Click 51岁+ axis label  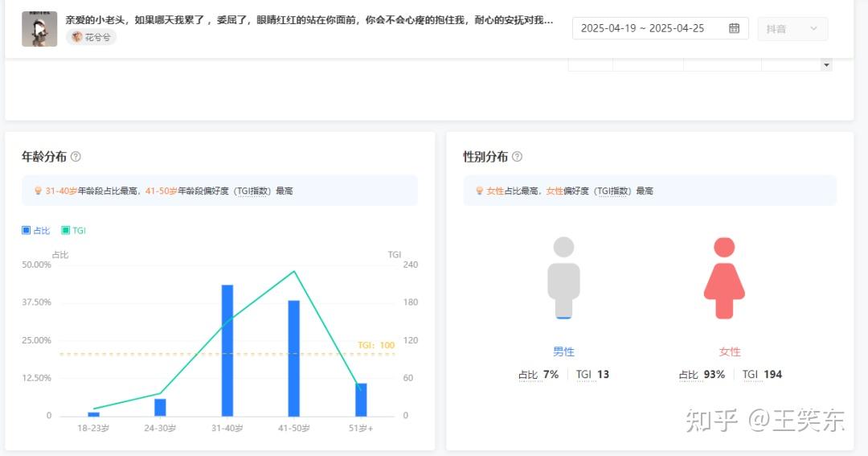click(361, 429)
